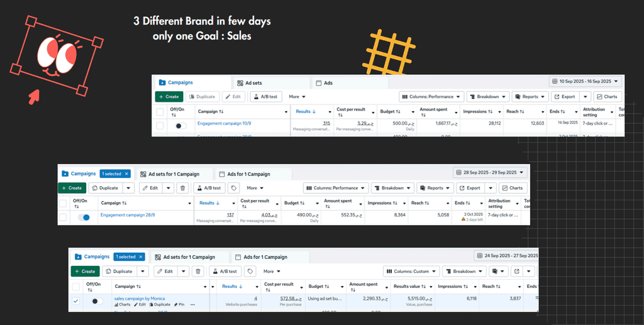Click Charts under sales campaign by Monica

(123, 304)
